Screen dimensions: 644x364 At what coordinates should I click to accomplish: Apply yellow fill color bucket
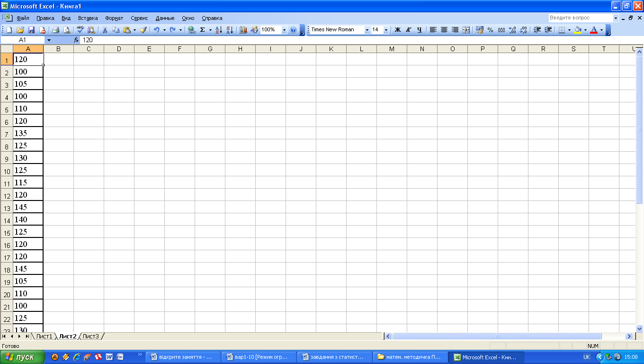click(x=578, y=30)
